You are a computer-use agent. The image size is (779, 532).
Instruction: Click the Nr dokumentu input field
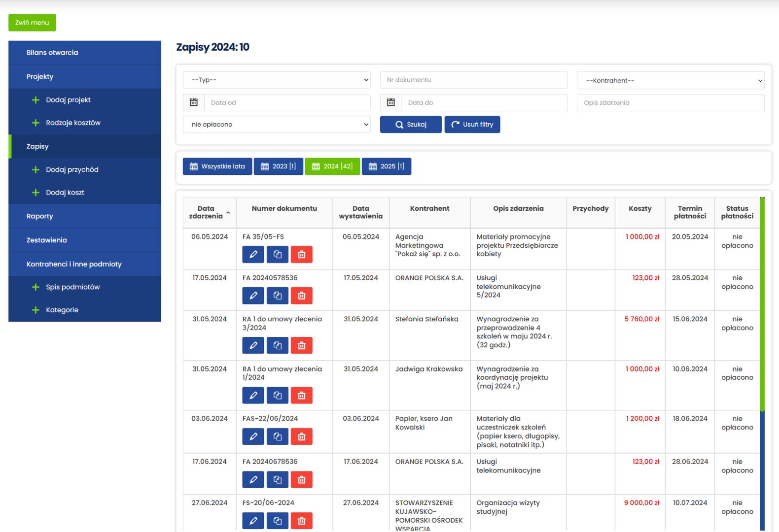(x=473, y=80)
